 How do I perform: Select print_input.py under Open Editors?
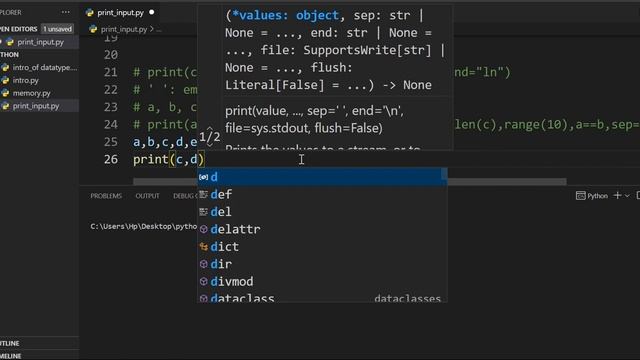coord(39,42)
